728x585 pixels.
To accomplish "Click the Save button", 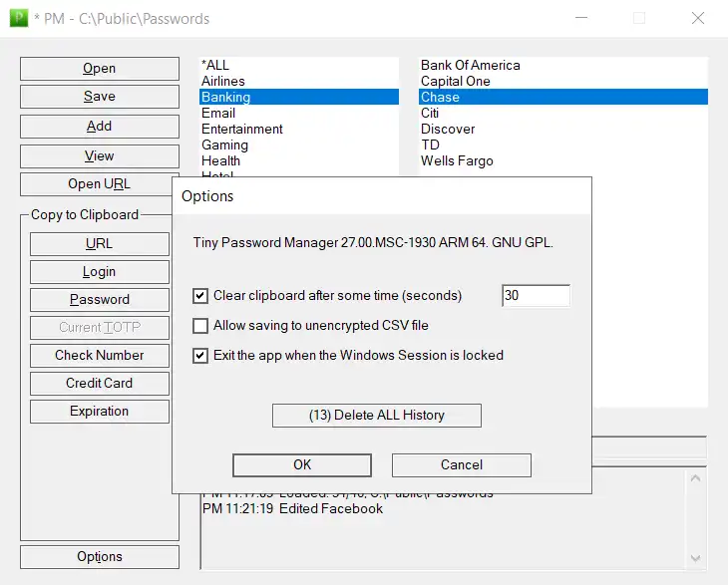I will [100, 97].
